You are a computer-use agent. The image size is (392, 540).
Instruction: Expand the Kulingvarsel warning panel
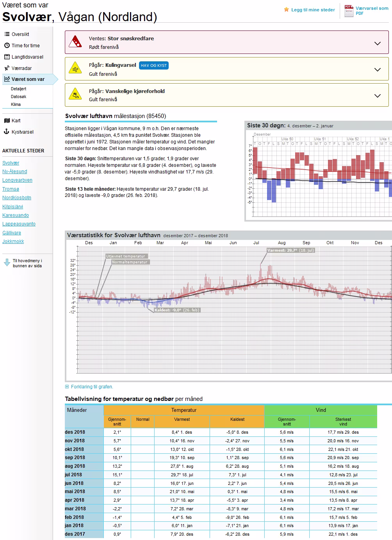click(x=377, y=70)
